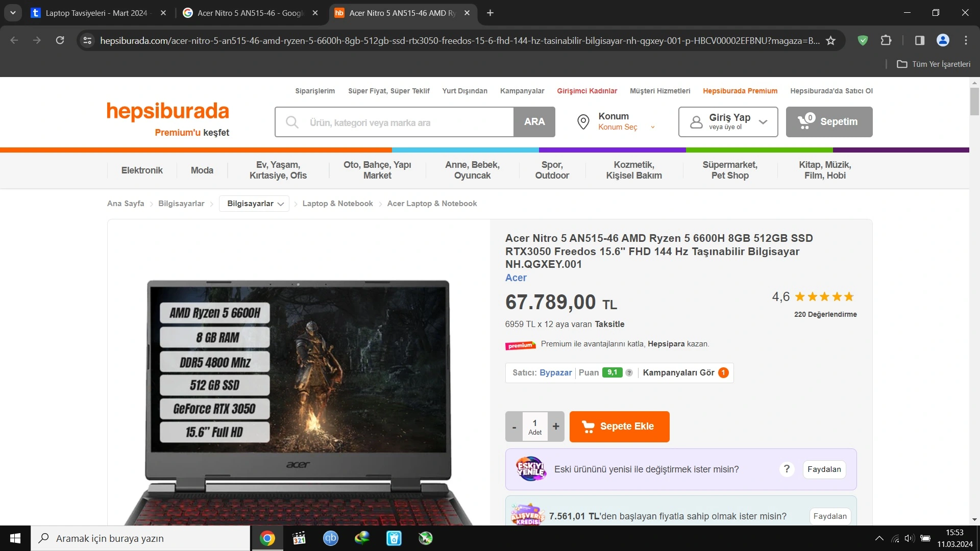
Task: Open the Konum Seç location dropdown
Action: point(626,127)
